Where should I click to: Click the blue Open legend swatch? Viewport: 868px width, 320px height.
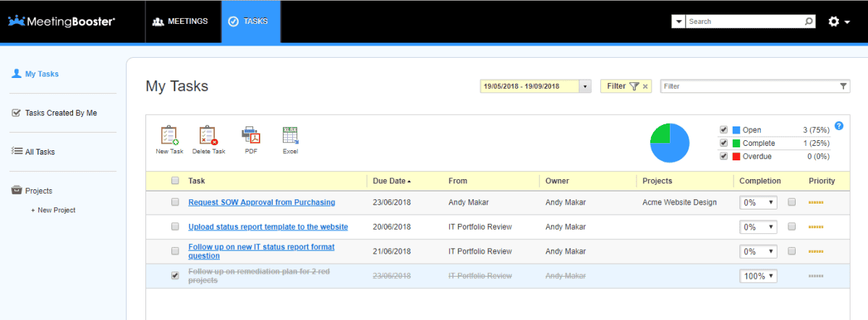click(736, 130)
